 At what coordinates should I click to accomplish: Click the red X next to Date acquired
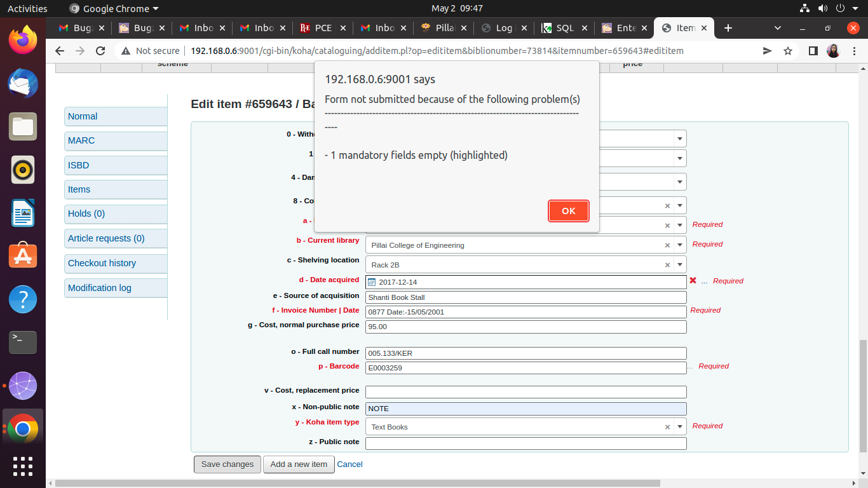pos(693,281)
